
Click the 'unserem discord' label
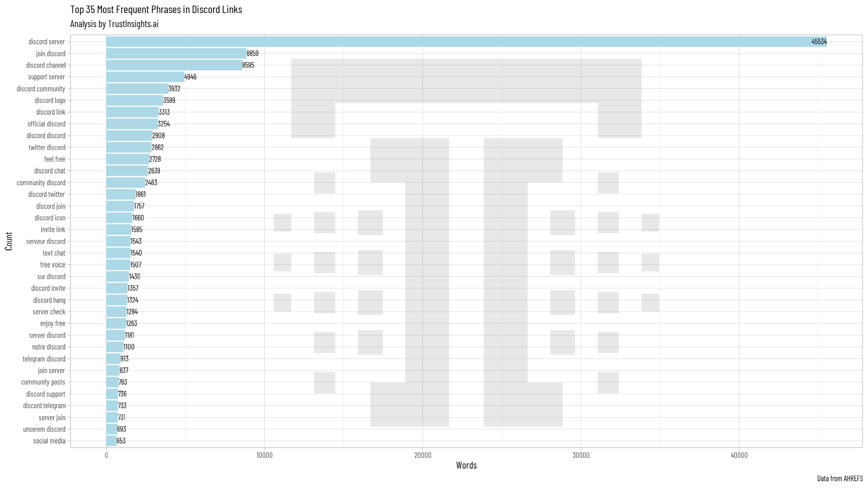44,429
